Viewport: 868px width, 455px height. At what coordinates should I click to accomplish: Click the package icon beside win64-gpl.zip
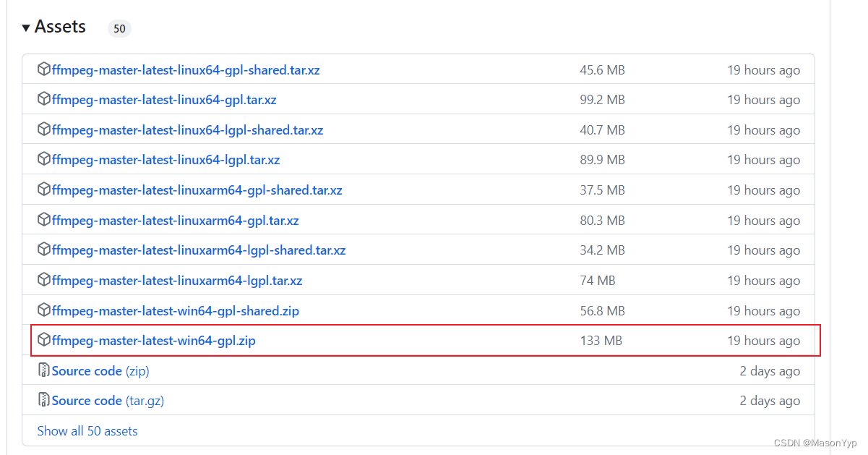44,340
